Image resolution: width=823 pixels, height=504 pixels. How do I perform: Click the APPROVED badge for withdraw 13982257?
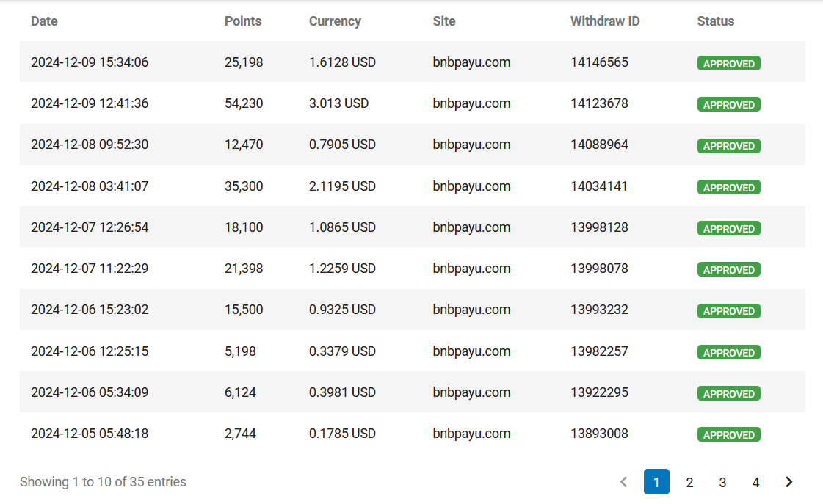[x=728, y=352]
